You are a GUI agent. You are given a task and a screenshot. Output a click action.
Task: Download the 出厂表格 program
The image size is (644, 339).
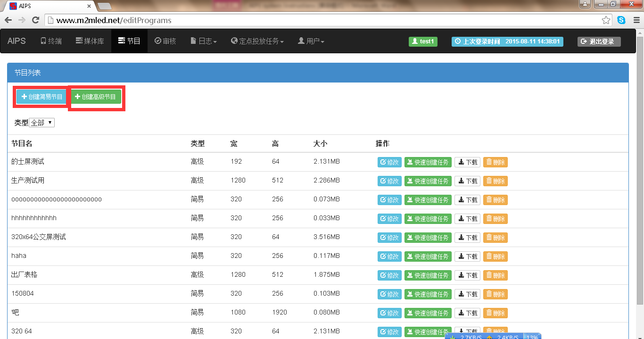[467, 275]
